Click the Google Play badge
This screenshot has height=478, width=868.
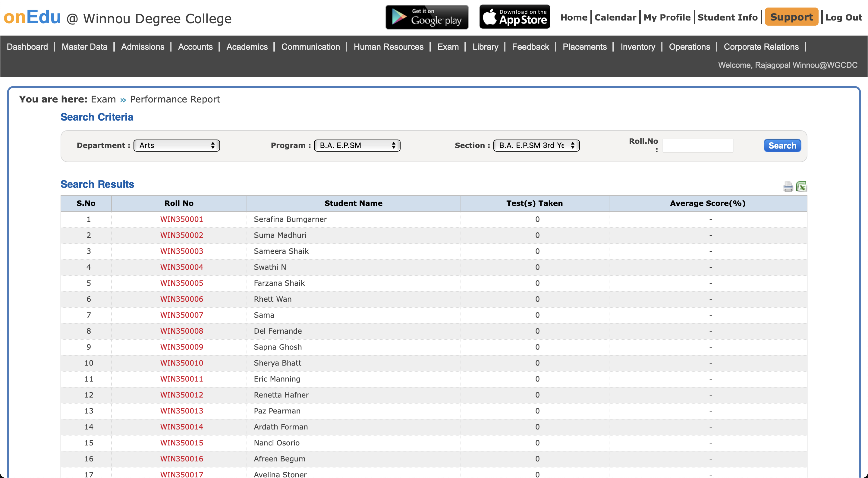click(426, 17)
